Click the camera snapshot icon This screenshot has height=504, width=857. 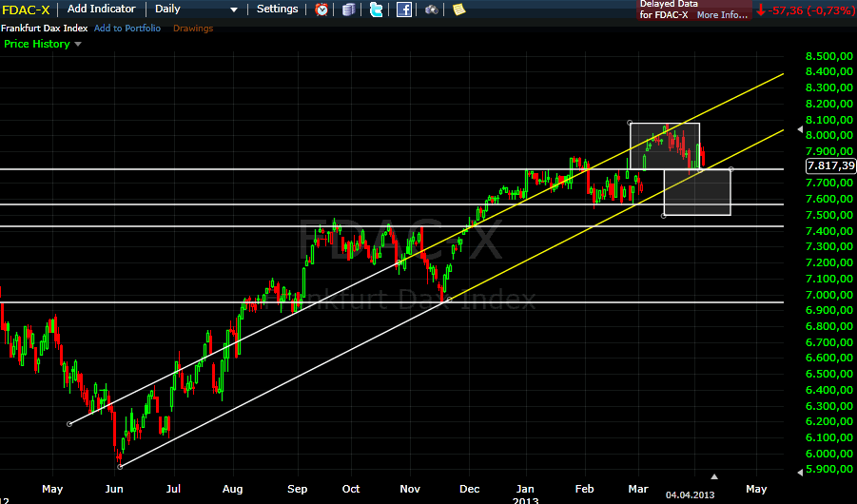click(x=432, y=10)
